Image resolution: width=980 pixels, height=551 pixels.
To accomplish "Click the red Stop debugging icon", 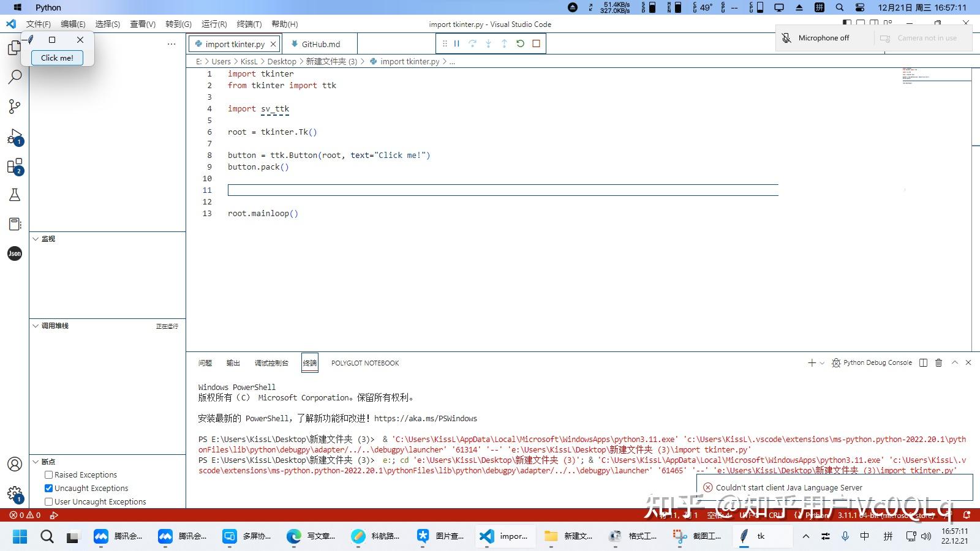I will (x=535, y=43).
